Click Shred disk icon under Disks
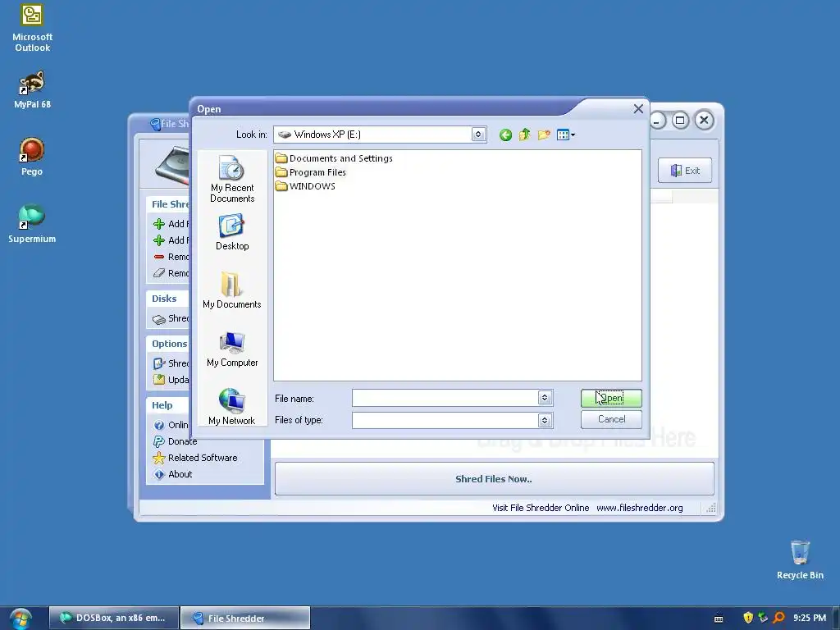Viewport: 840px width, 630px height. click(159, 319)
